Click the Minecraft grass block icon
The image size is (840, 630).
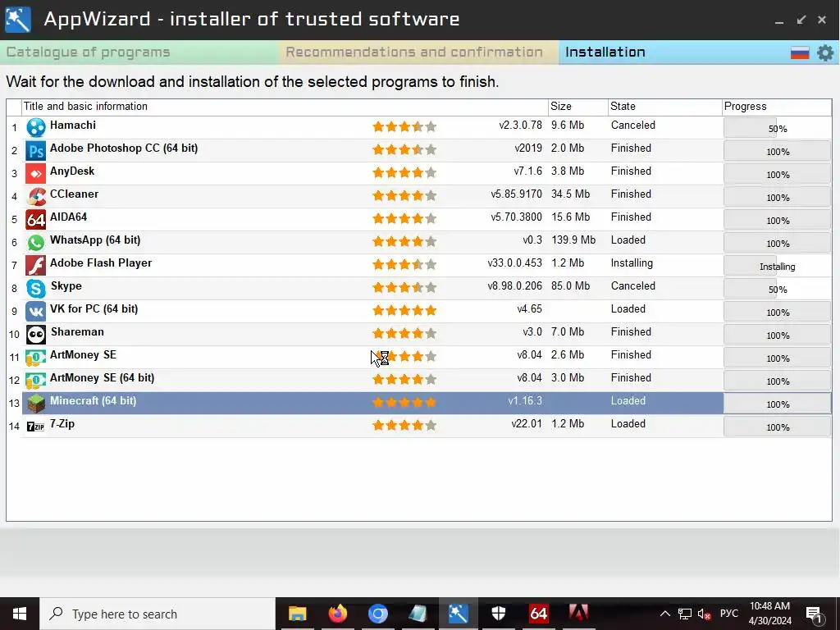point(36,404)
